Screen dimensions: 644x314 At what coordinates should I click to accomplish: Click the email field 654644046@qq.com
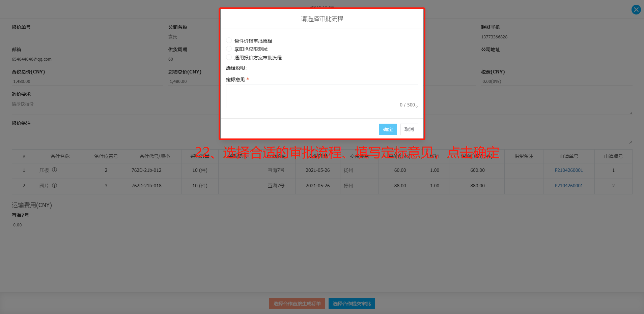[87, 59]
